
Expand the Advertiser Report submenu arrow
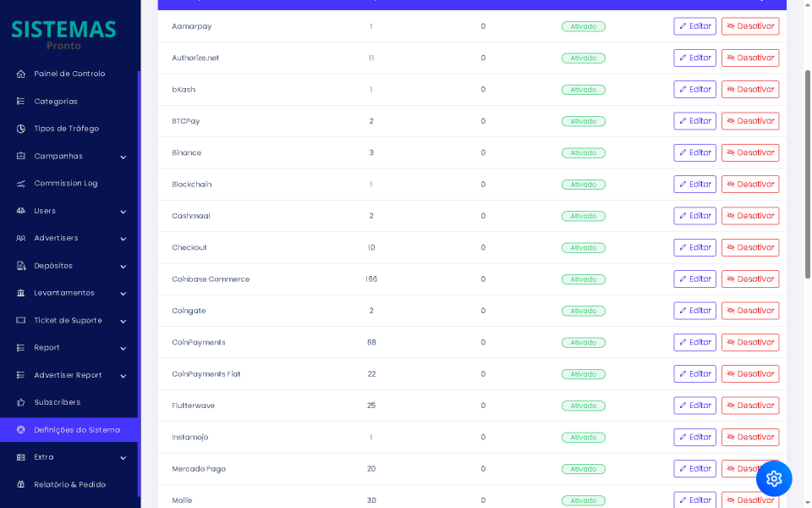pyautogui.click(x=123, y=376)
